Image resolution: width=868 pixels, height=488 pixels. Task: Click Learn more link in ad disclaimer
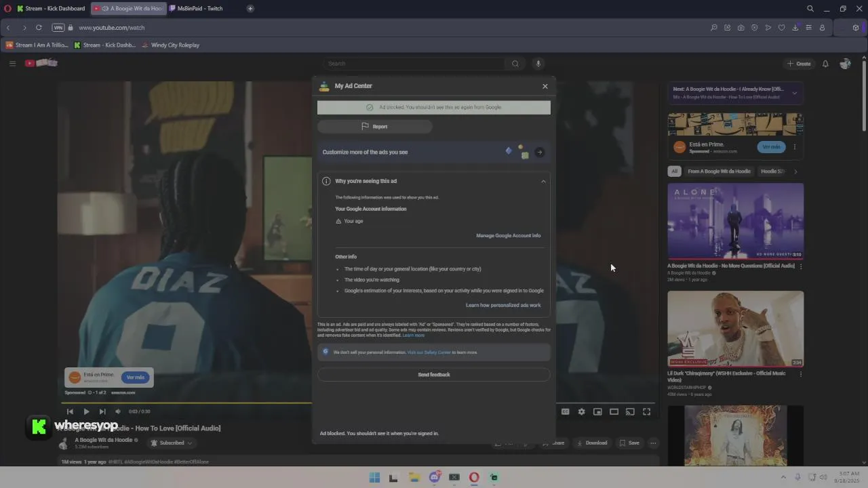[414, 335]
